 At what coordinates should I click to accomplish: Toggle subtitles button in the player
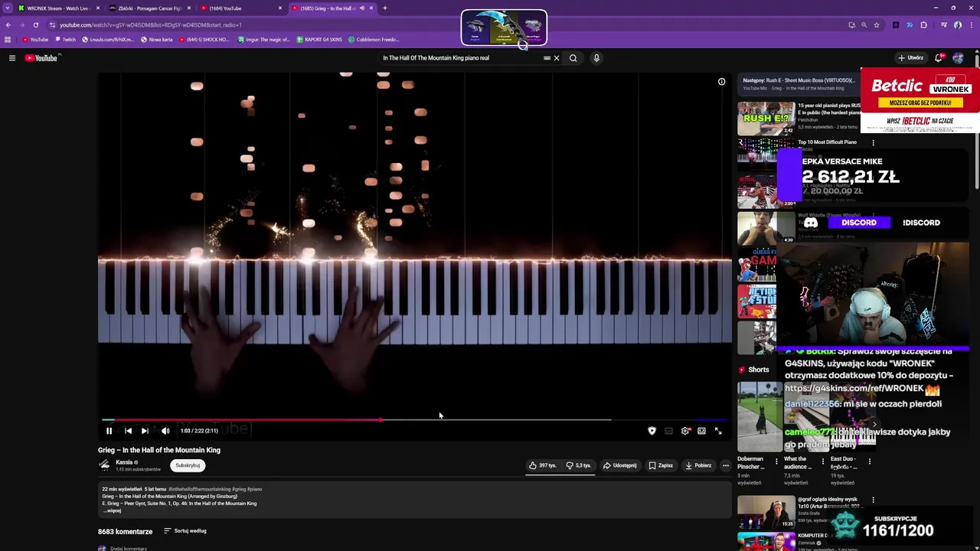[668, 431]
